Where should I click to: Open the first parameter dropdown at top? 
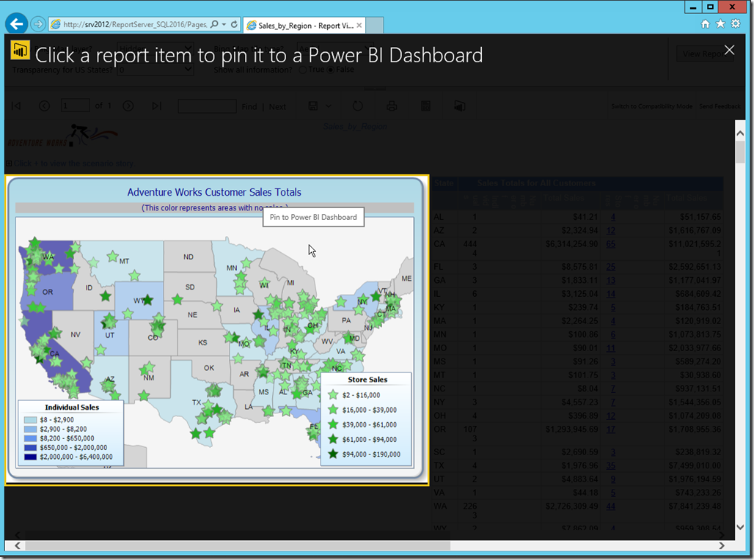(x=155, y=48)
